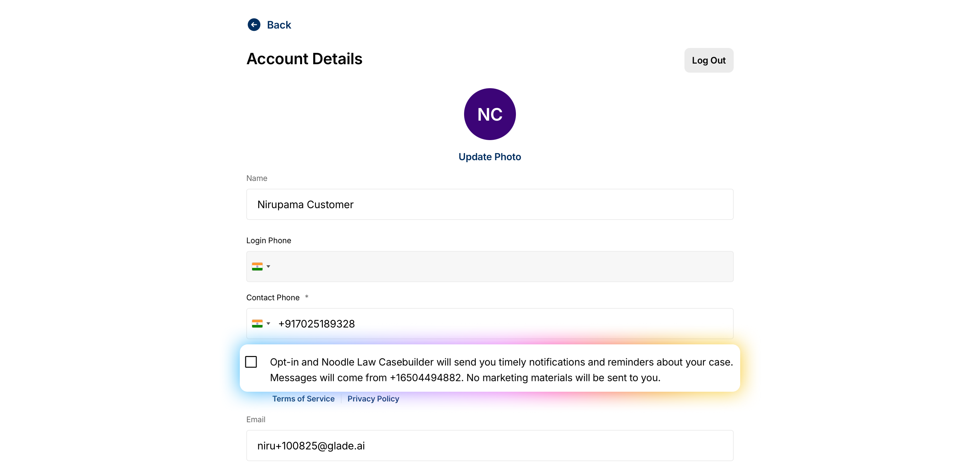
Task: Click the Account Details heading
Action: click(x=304, y=59)
